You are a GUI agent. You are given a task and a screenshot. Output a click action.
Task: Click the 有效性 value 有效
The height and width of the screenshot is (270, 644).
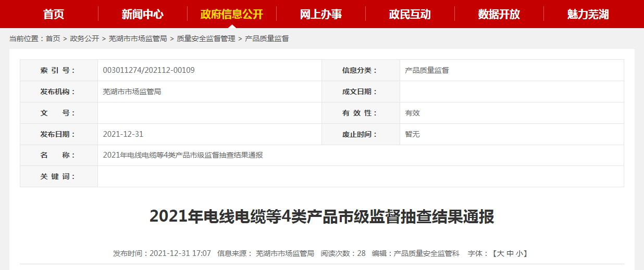[x=412, y=113]
